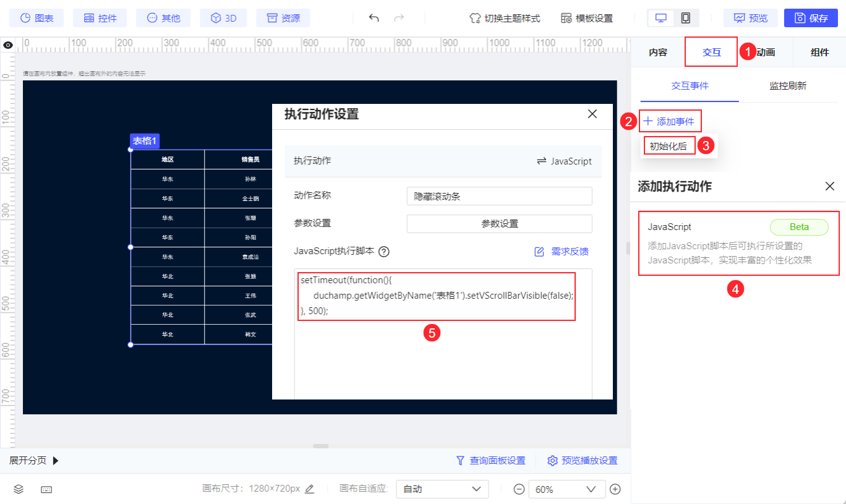
Task: Close the 执行动作设置 dialog
Action: (592, 114)
